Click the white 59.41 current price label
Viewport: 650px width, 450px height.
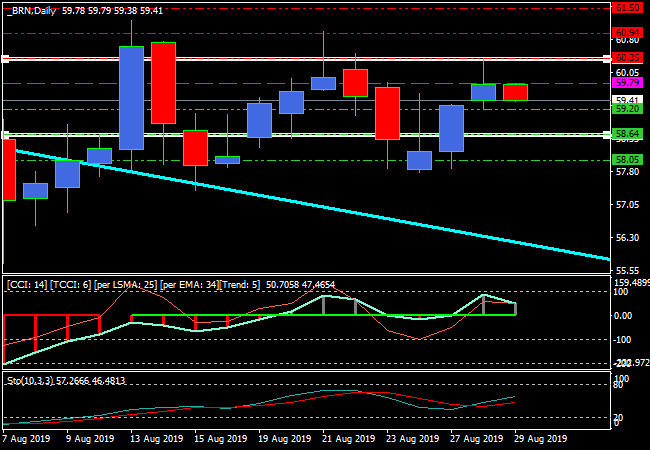pos(627,100)
